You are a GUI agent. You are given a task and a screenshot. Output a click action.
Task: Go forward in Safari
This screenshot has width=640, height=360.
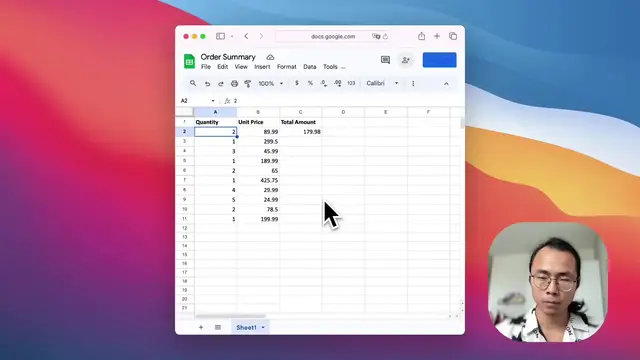261,36
